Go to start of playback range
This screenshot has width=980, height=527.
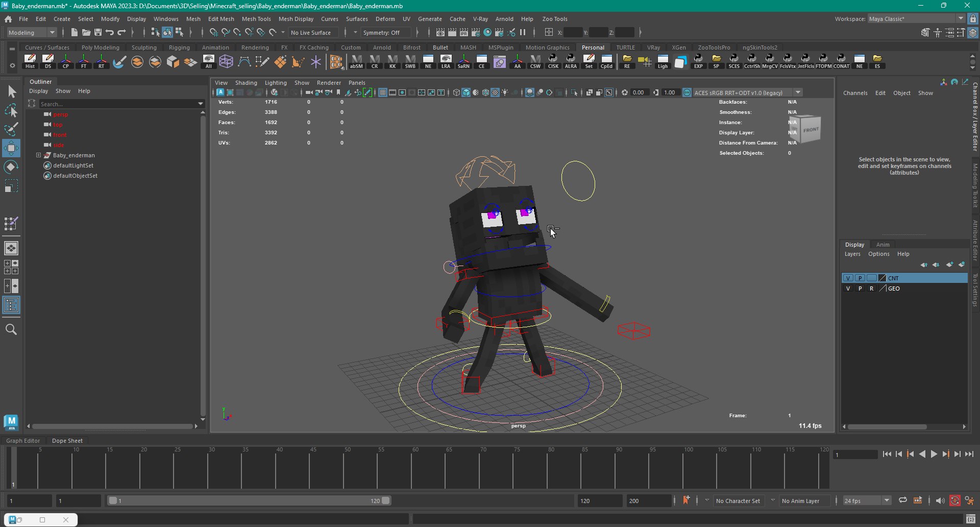tap(887, 454)
